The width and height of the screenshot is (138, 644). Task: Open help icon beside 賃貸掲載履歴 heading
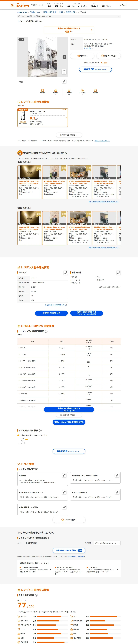[x=46, y=332]
